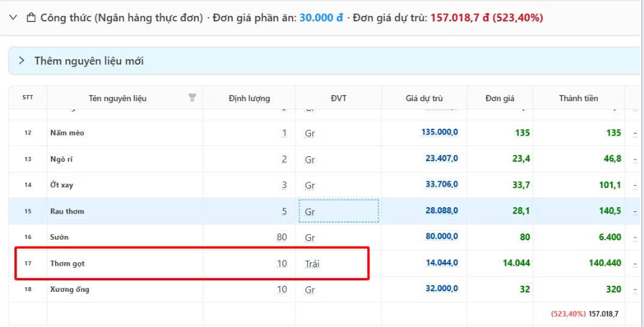The width and height of the screenshot is (644, 327).
Task: Click row number 15 cell
Action: (x=28, y=211)
